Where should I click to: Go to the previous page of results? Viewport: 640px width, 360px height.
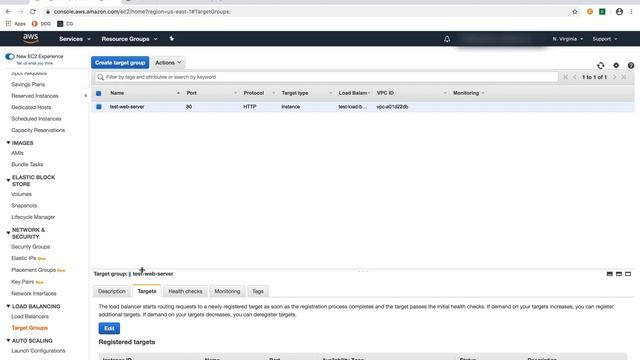tap(575, 77)
